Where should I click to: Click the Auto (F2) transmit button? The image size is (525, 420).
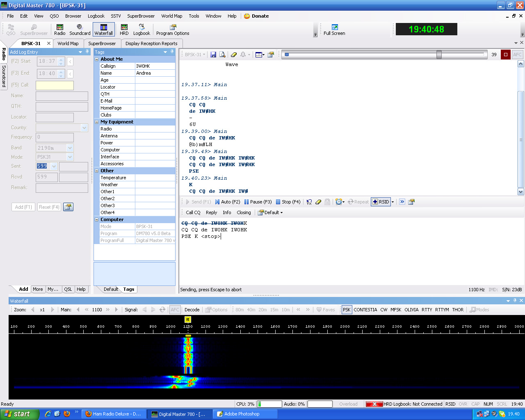click(x=228, y=202)
